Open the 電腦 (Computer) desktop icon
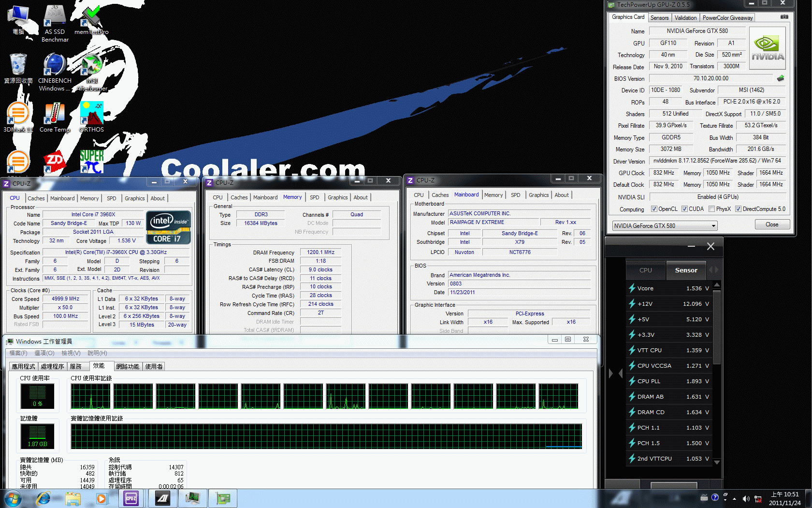Viewport: 812px width, 508px height. [x=18, y=19]
